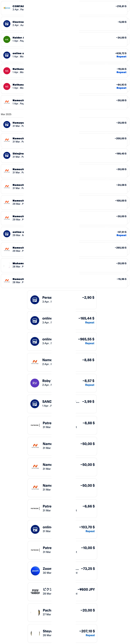Click the purple RV avatar icon
The image size is (131, 644).
click(x=35, y=383)
